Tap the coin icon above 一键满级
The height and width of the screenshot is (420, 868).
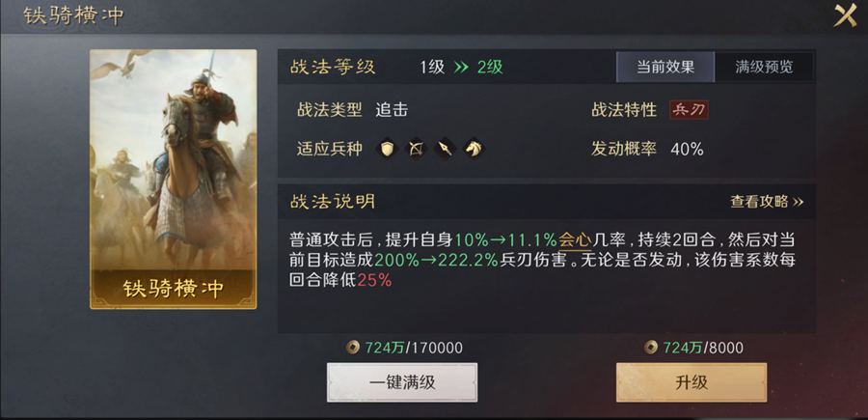point(353,348)
